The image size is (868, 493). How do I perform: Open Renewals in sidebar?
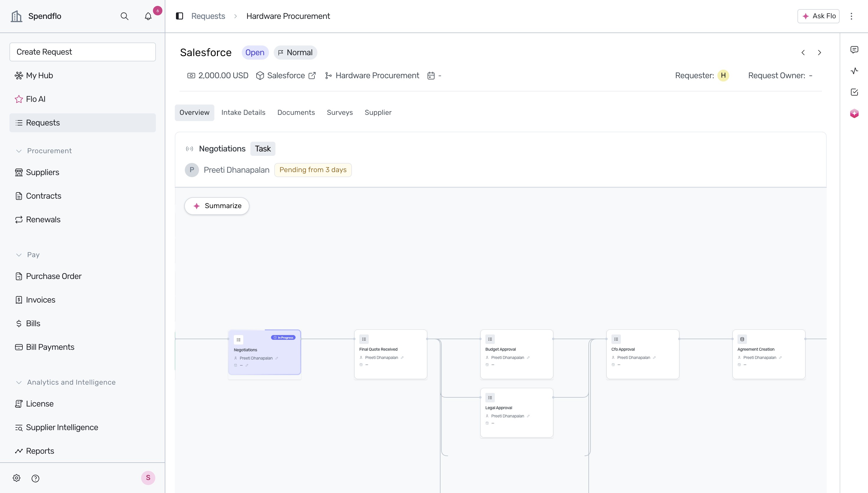tap(83, 220)
